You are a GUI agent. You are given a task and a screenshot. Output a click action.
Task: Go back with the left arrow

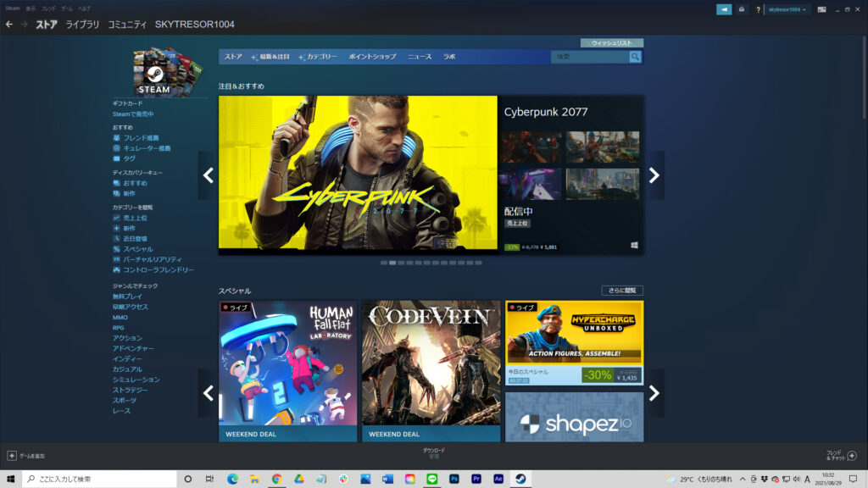point(9,25)
